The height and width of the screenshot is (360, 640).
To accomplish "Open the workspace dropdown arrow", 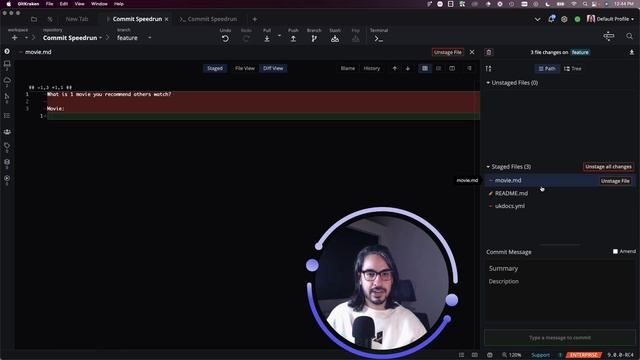I will (x=26, y=38).
